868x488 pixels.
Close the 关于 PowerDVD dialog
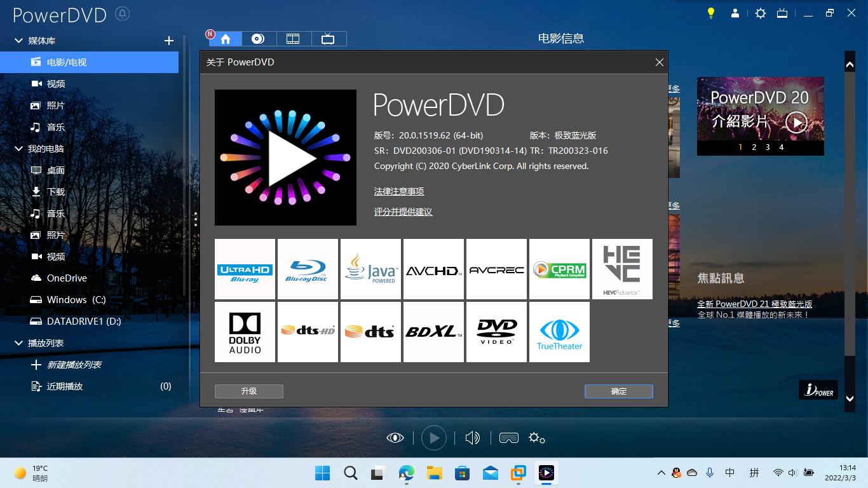click(x=659, y=62)
